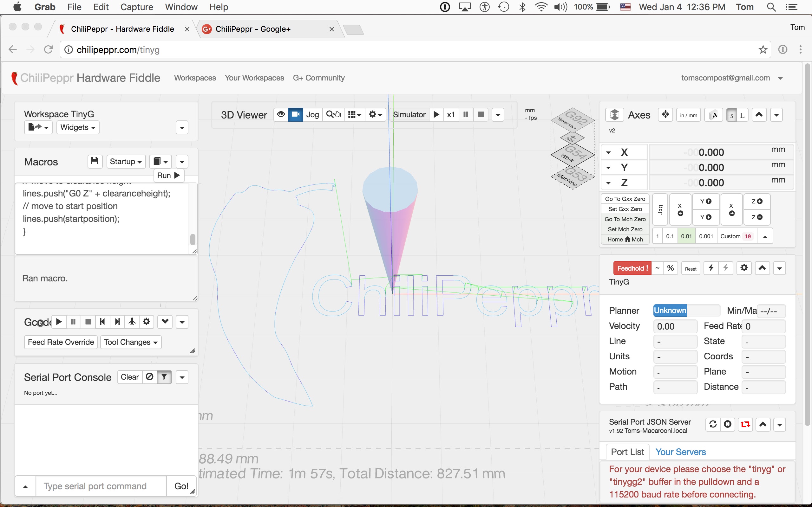The image size is (812, 507).
Task: Select the 0.01 jog increment
Action: 686,236
